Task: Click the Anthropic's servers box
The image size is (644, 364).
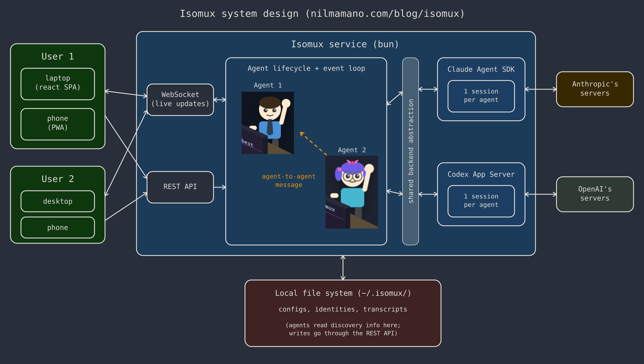Action: pos(595,89)
